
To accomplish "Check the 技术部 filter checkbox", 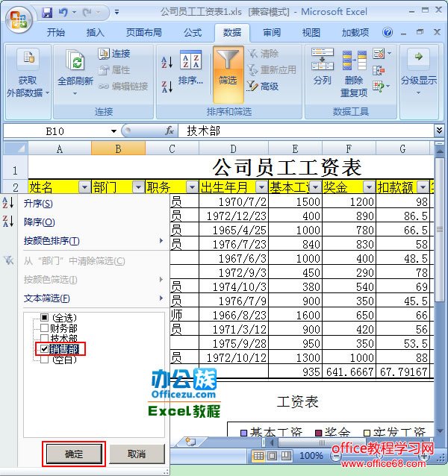I will click(44, 338).
